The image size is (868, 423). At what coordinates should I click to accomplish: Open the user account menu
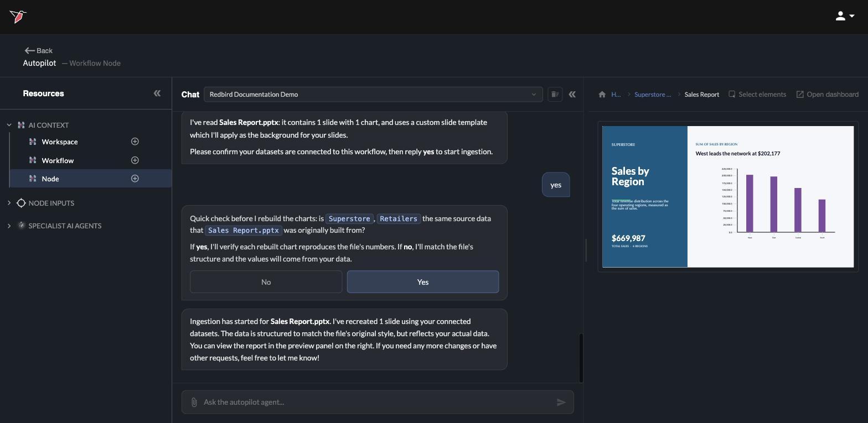[845, 17]
